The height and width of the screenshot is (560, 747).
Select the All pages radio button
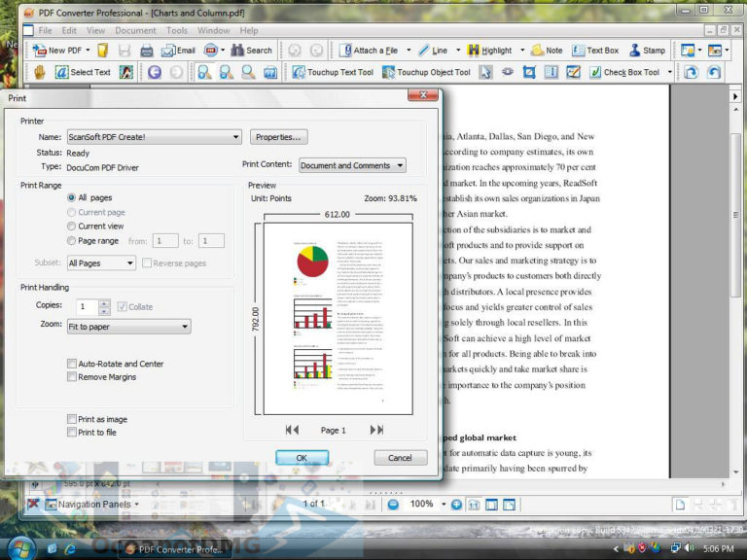(x=71, y=197)
